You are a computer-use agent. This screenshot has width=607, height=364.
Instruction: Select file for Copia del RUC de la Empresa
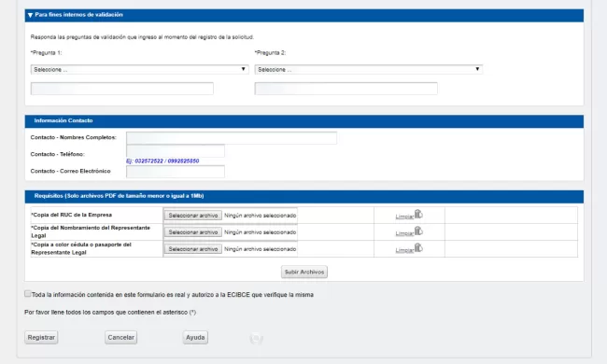[192, 216]
